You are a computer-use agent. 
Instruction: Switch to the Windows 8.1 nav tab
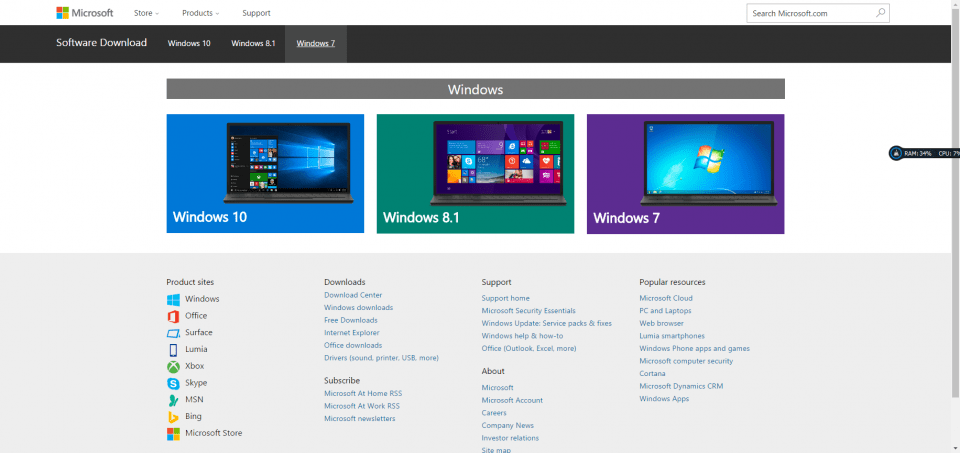pos(253,43)
